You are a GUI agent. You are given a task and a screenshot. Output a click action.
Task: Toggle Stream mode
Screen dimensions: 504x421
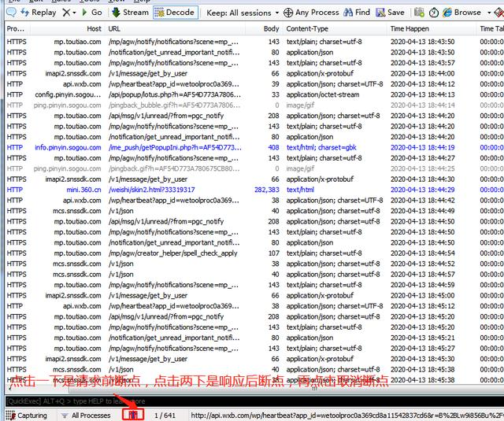[x=130, y=13]
